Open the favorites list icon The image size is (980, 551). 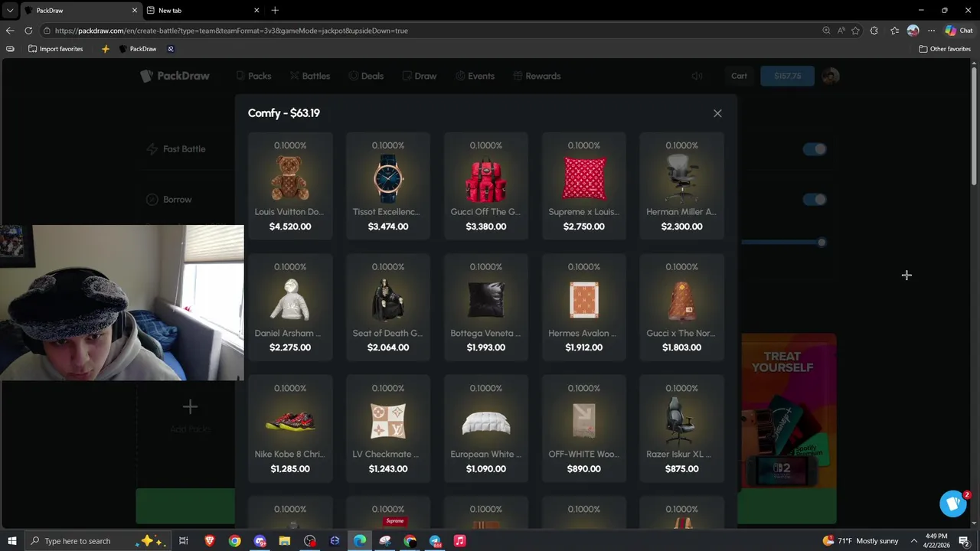[894, 31]
